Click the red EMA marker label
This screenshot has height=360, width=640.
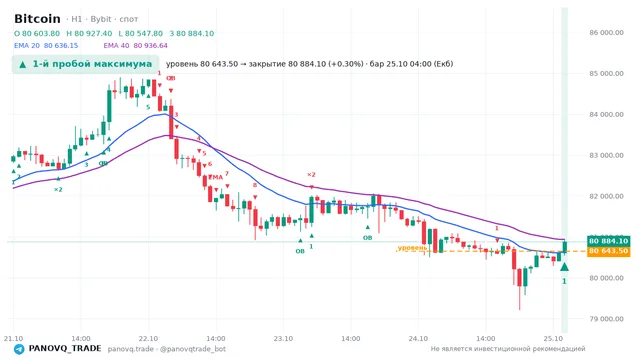tap(216, 177)
